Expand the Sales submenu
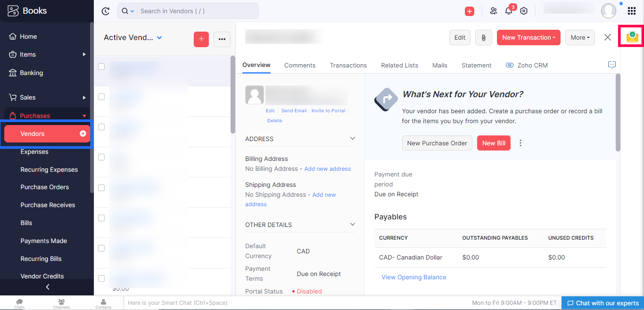Viewport: 644px width, 310px height. pyautogui.click(x=84, y=97)
